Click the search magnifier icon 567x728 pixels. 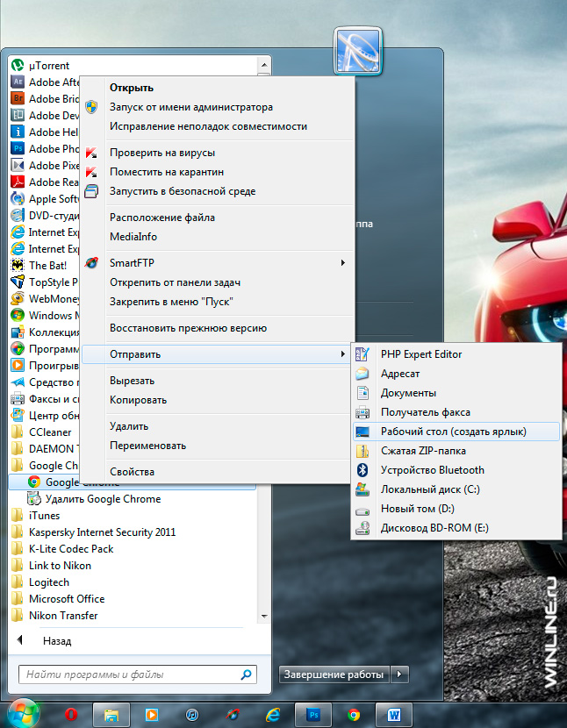246,674
